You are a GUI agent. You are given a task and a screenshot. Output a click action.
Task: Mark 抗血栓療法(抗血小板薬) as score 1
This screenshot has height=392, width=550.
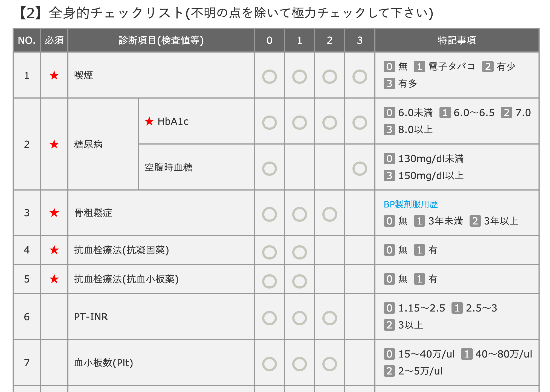pyautogui.click(x=299, y=281)
